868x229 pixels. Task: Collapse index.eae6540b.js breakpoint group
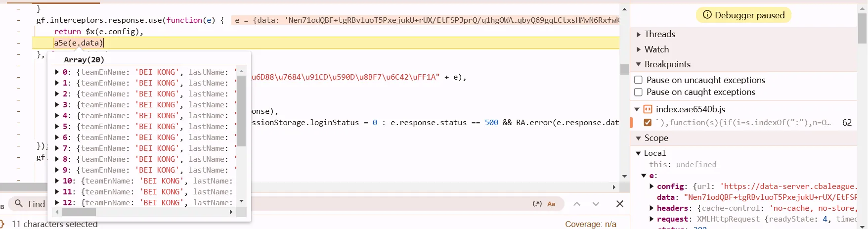click(x=637, y=109)
